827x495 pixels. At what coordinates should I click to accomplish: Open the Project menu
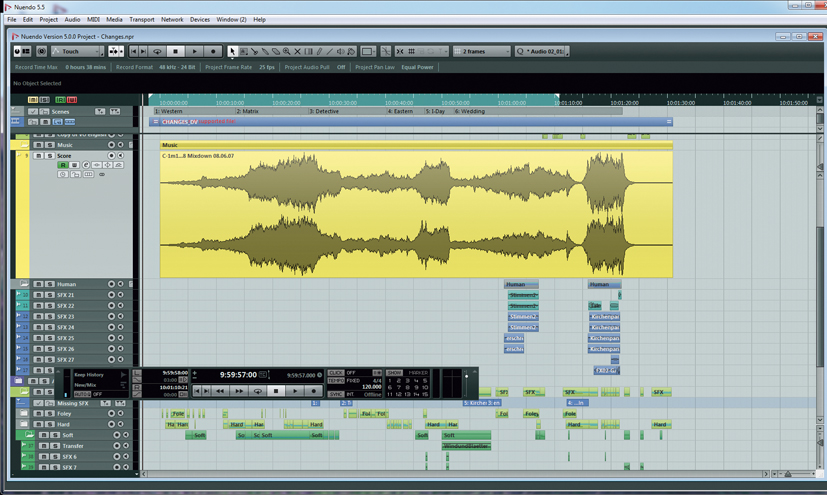[49, 20]
